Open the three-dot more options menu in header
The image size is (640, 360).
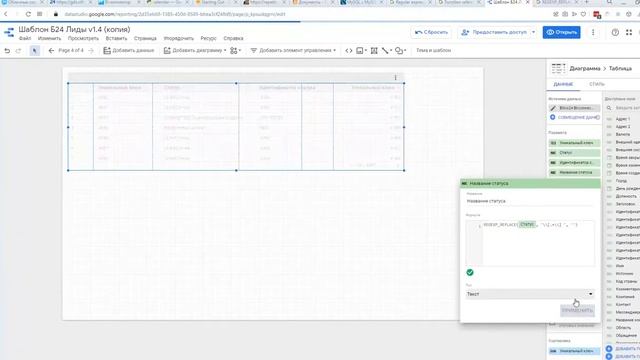point(593,32)
